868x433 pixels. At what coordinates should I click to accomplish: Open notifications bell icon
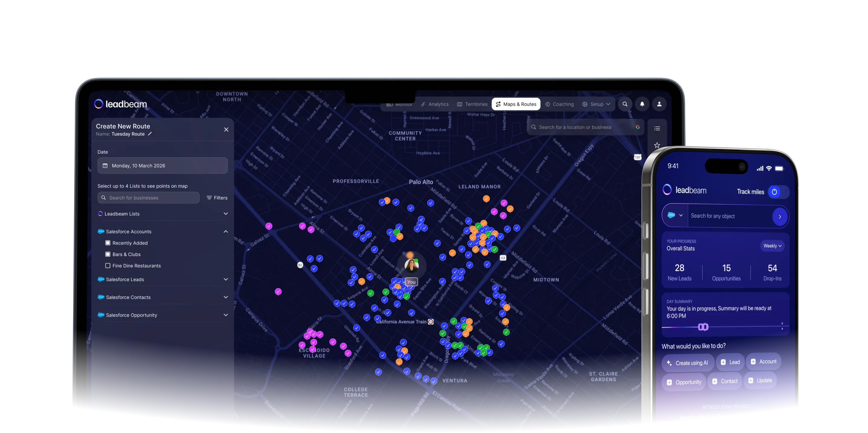pos(642,104)
